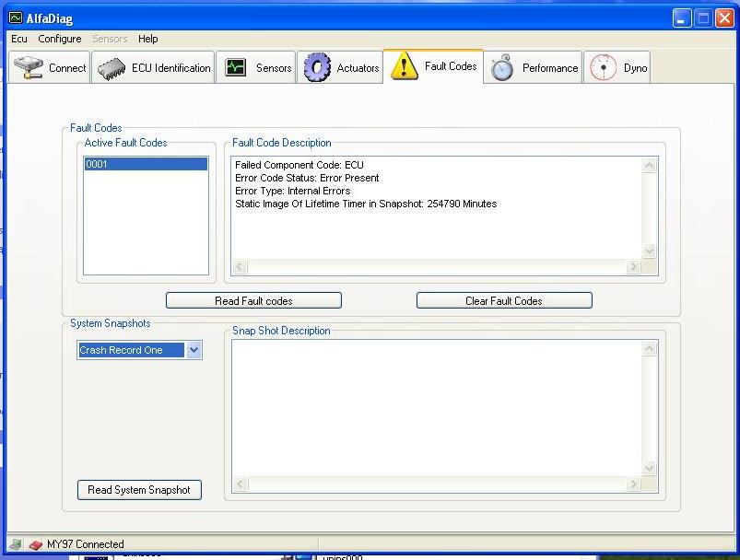This screenshot has width=740, height=560.
Task: Select fault code 0001 in the list
Action: pos(145,164)
